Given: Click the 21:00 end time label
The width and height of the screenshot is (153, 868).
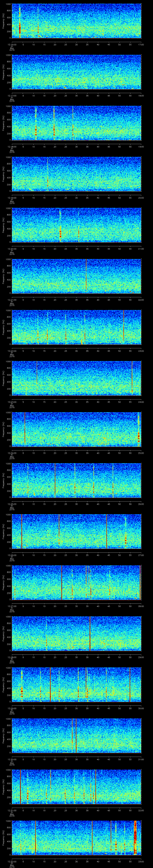Looking at the screenshot, I should pyautogui.click(x=141, y=249).
